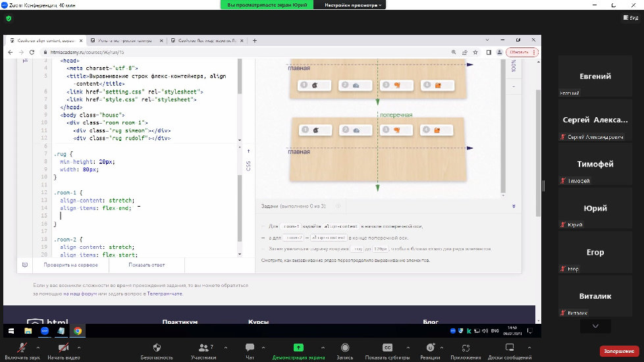Start recording with Запись
The width and height of the screenshot is (644, 362).
(x=345, y=351)
